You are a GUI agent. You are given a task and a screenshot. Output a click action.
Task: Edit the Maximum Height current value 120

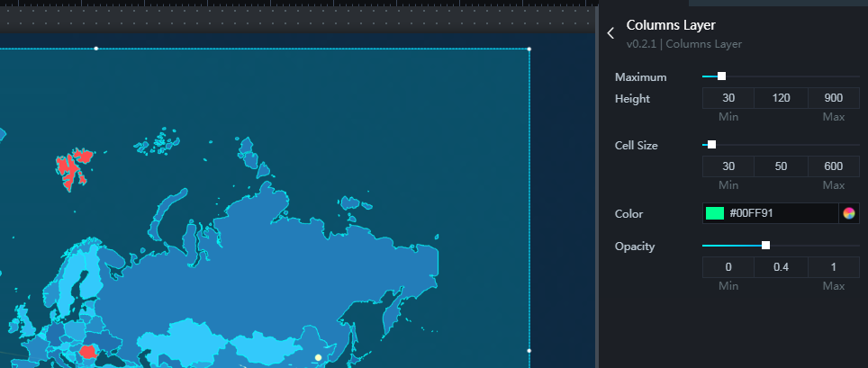pyautogui.click(x=781, y=98)
